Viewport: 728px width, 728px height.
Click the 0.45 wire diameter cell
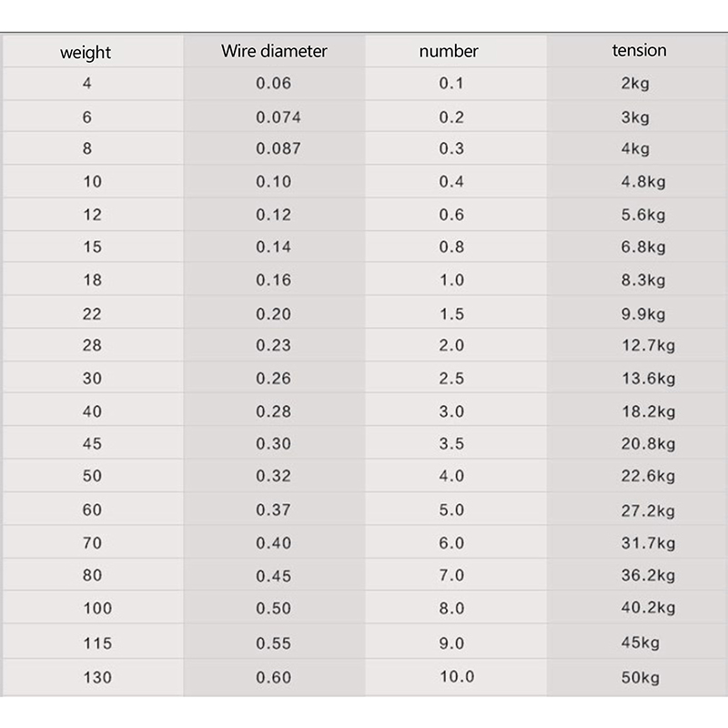coord(274,576)
